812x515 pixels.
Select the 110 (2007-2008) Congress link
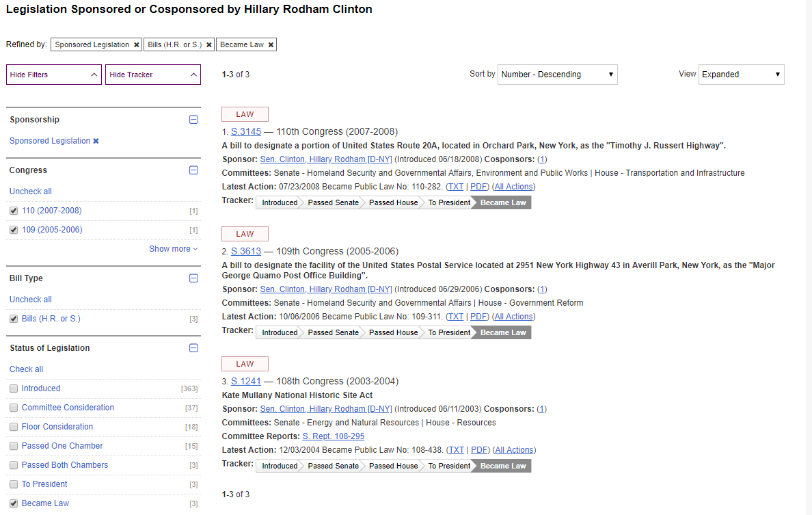(52, 211)
